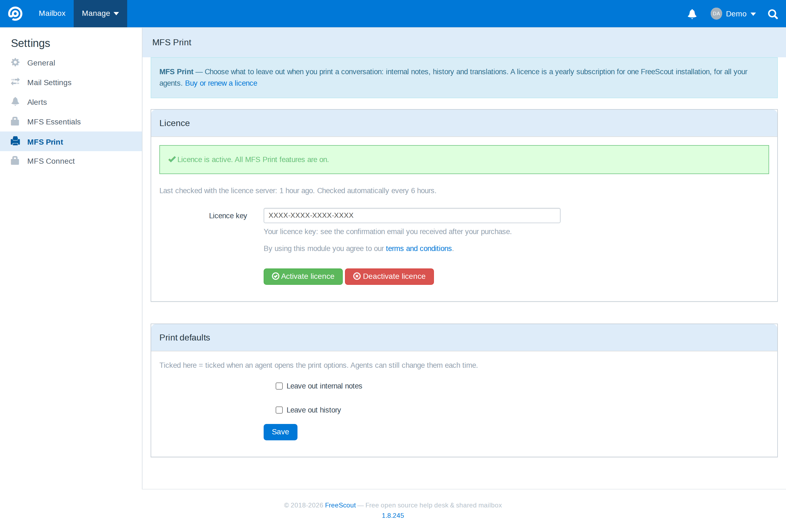Open MFS Essentials settings

click(71, 122)
